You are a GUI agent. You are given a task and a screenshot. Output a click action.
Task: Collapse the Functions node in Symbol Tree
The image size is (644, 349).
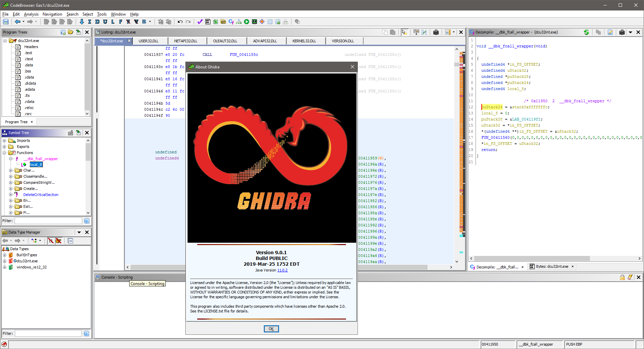click(4, 153)
